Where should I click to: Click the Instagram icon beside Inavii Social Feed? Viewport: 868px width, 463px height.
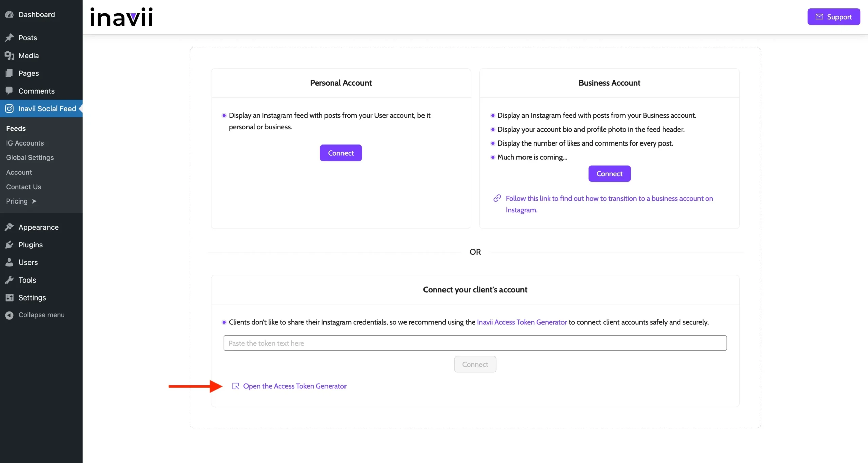pos(9,109)
